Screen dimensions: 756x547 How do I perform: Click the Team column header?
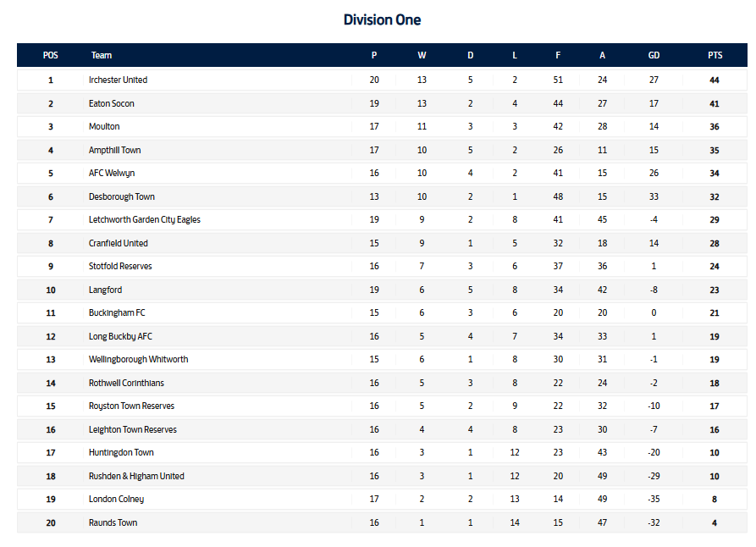tap(102, 56)
